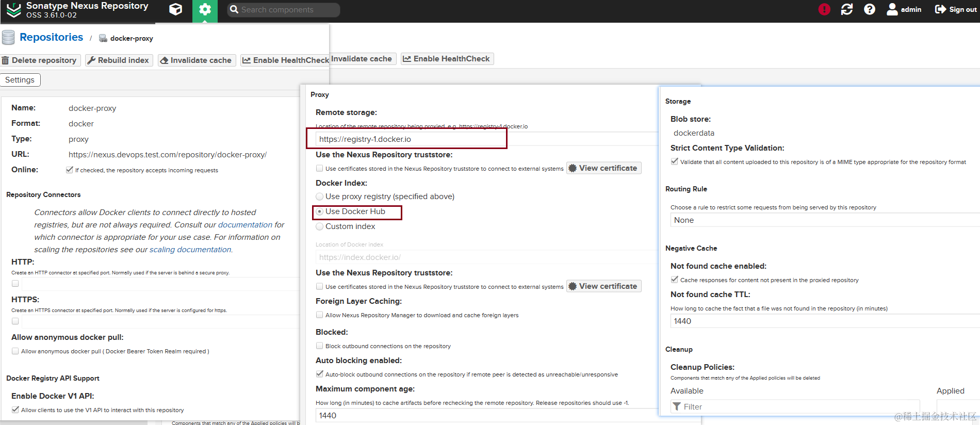The height and width of the screenshot is (425, 980).
Task: Click the Repositories database icon
Action: point(8,38)
